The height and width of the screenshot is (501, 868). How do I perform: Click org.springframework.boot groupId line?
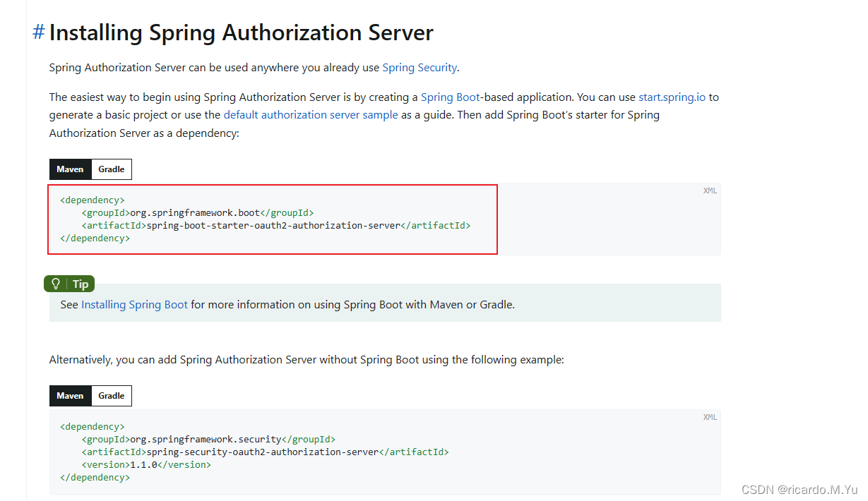pyautogui.click(x=197, y=213)
